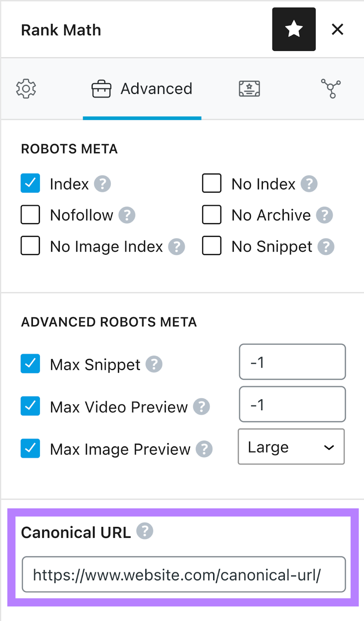This screenshot has width=364, height=621.
Task: Click the help icon beside Max Video Preview
Action: pyautogui.click(x=201, y=407)
